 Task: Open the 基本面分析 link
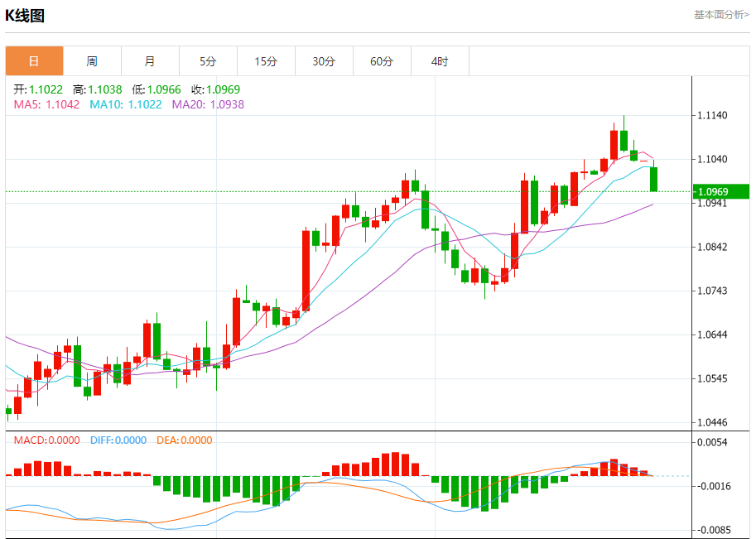pos(720,15)
